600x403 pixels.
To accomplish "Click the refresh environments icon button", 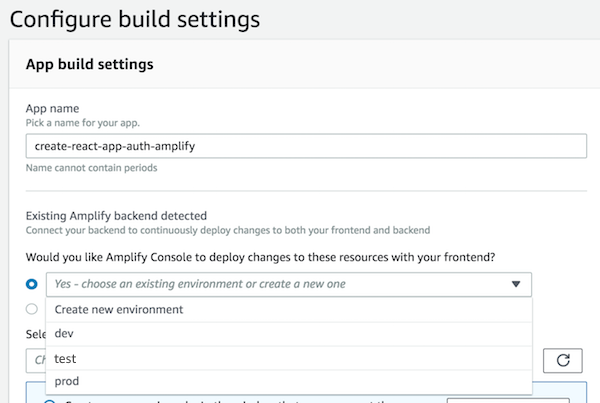I will pos(562,359).
